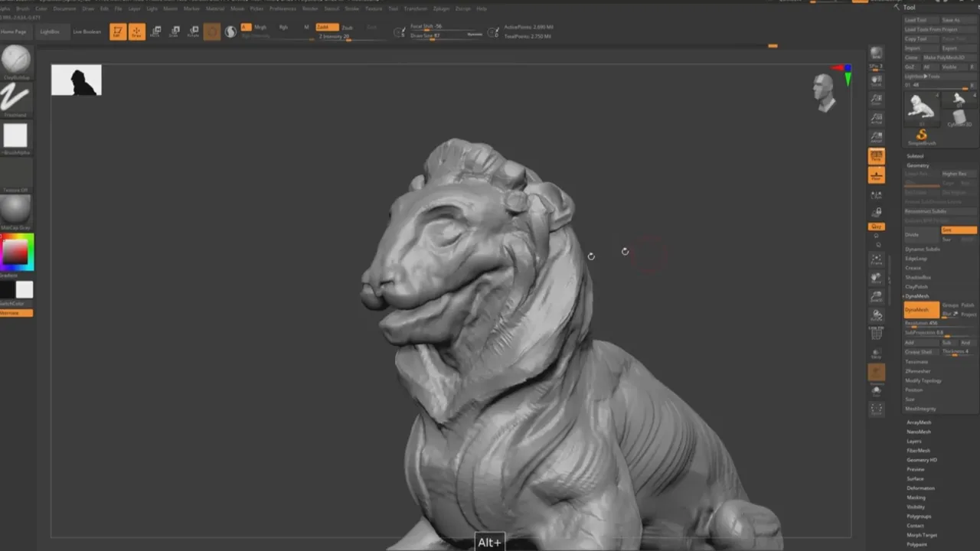This screenshot has width=980, height=551.
Task: Click the LightBox button
Action: coord(50,32)
